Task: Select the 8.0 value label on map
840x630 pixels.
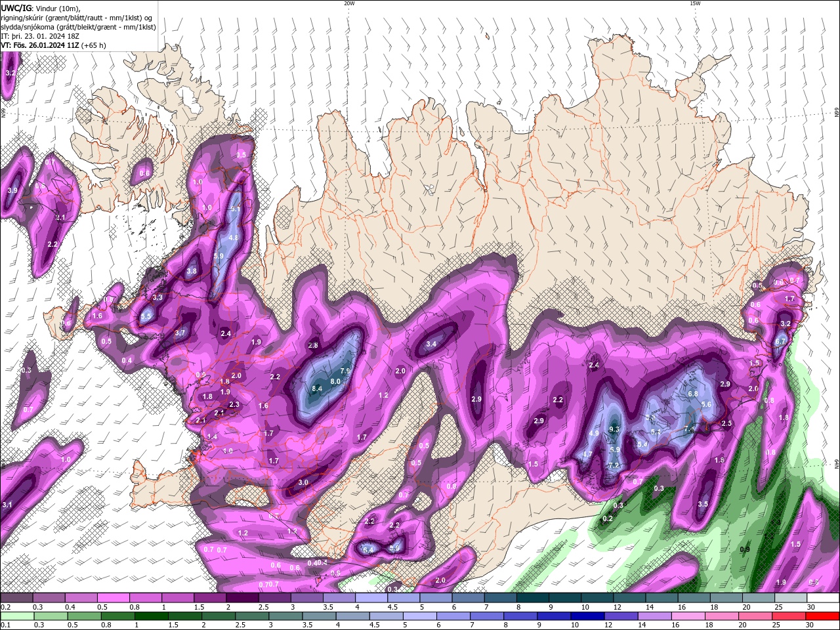Action: [335, 381]
